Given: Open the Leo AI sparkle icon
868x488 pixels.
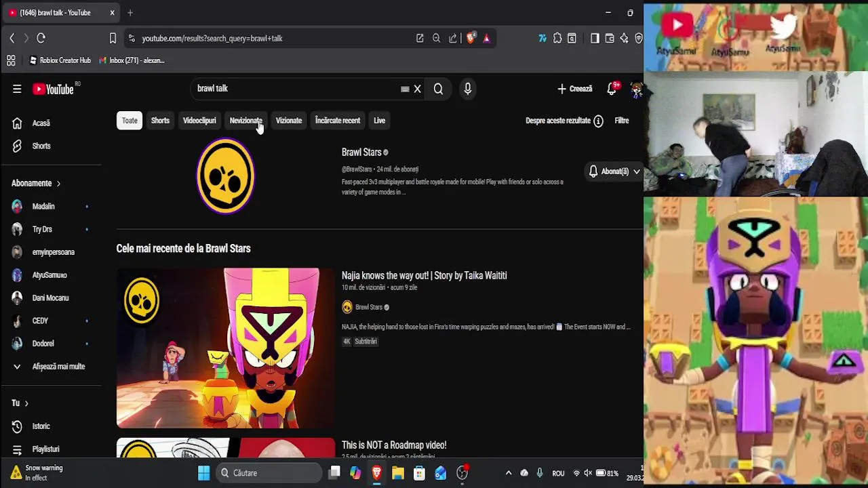Looking at the screenshot, I should point(624,39).
